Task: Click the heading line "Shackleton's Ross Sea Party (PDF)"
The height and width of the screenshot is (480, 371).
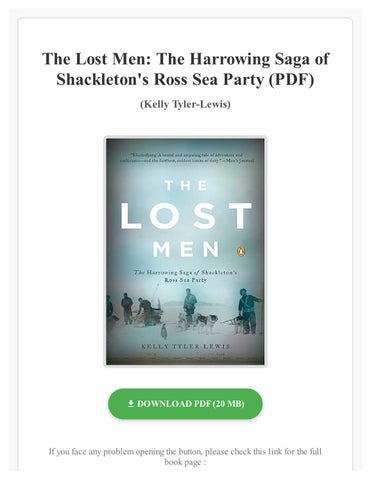Action: (185, 79)
